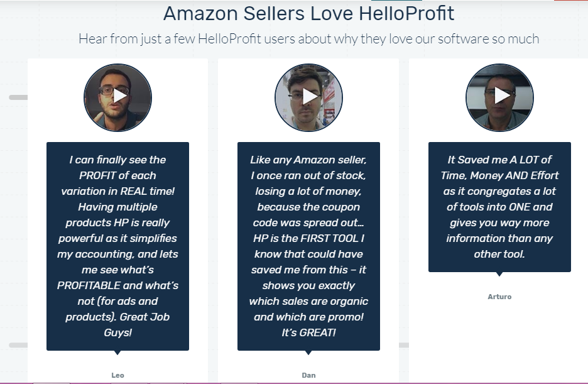Image resolution: width=588 pixels, height=384 pixels.
Task: Play Dan's video testimonial
Action: pyautogui.click(x=310, y=96)
